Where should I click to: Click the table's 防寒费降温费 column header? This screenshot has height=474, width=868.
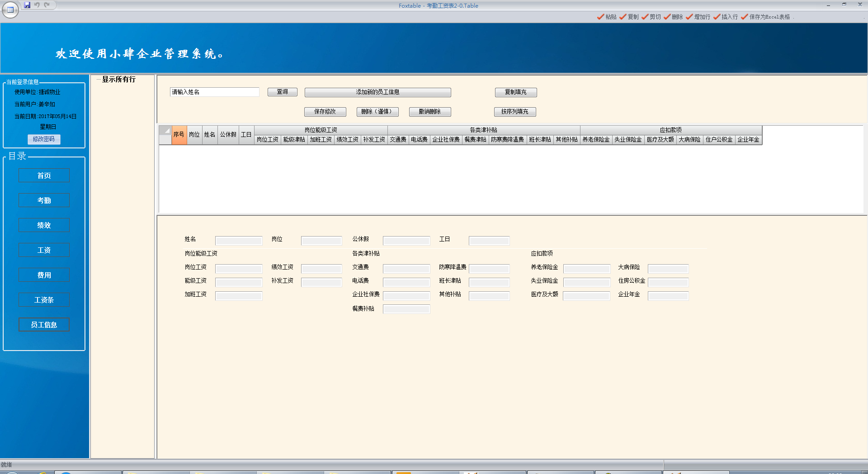click(x=508, y=140)
